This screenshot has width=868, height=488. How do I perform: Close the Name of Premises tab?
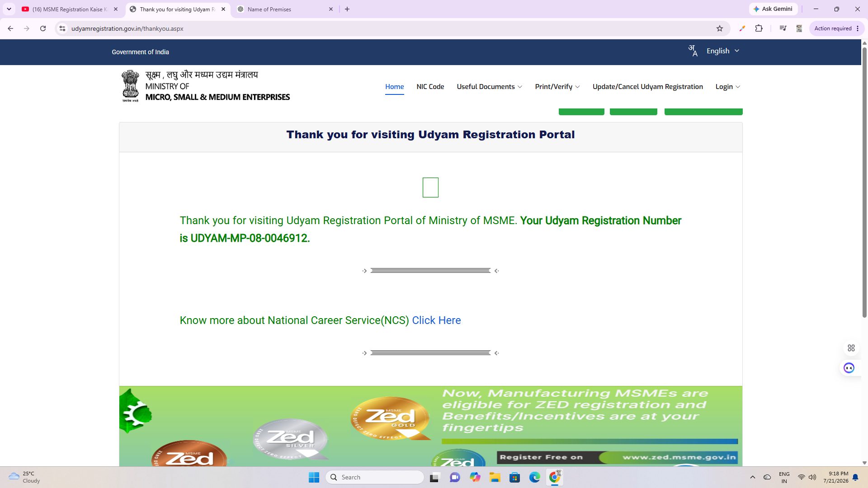(x=331, y=9)
